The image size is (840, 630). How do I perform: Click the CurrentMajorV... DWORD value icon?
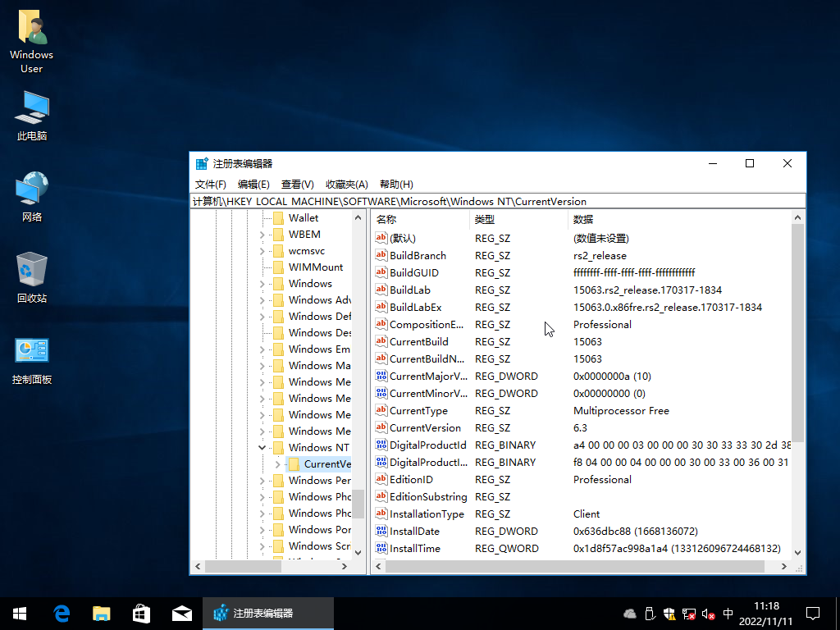coord(381,376)
